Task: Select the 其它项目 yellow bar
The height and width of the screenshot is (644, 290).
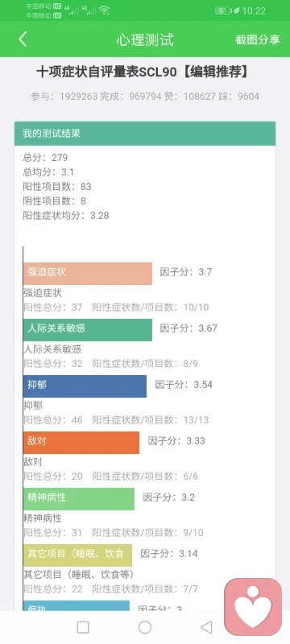Action: tap(77, 555)
